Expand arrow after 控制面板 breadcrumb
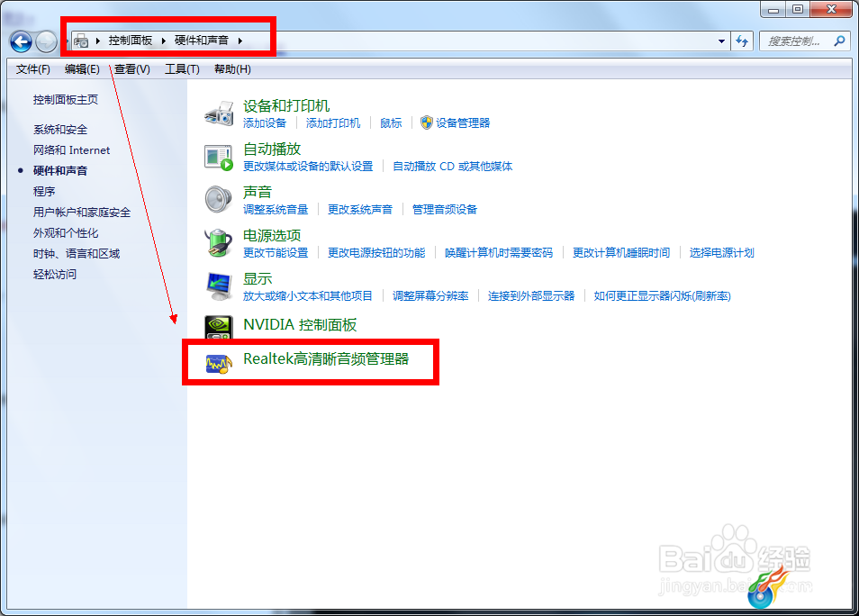The width and height of the screenshot is (859, 616). (163, 41)
